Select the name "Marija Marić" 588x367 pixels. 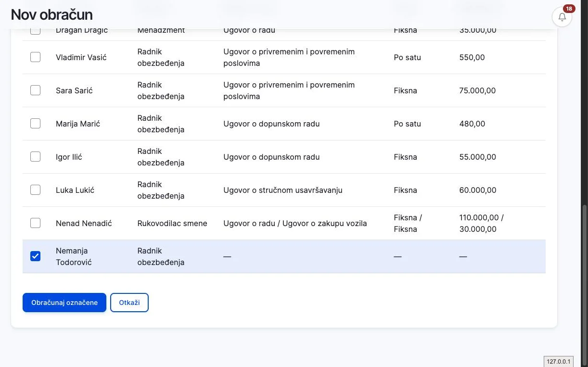click(x=78, y=124)
